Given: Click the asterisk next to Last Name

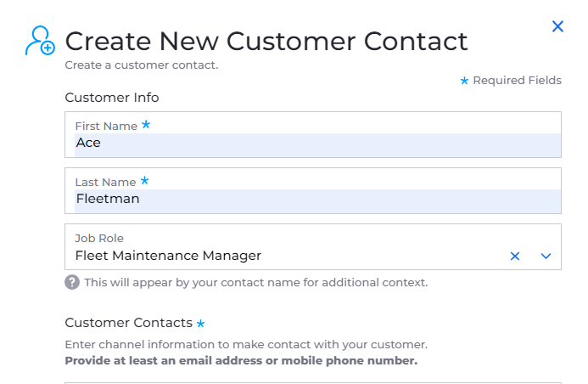Looking at the screenshot, I should 145,181.
